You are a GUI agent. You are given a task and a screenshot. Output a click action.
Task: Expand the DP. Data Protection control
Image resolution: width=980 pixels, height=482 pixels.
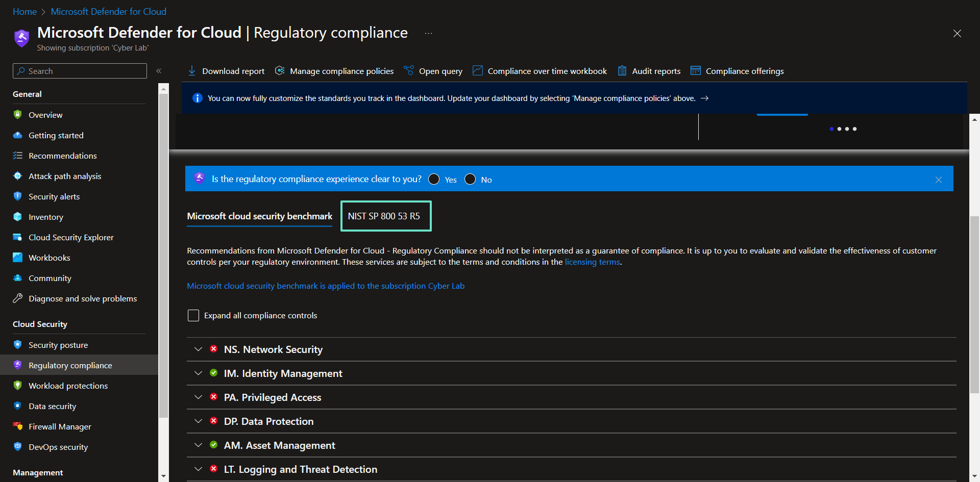(x=198, y=421)
